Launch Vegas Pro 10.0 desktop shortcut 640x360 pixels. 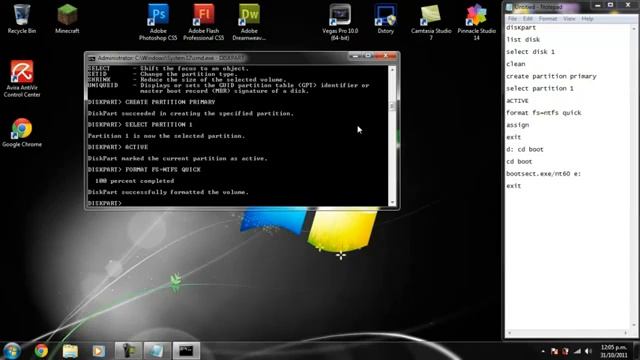pos(340,22)
